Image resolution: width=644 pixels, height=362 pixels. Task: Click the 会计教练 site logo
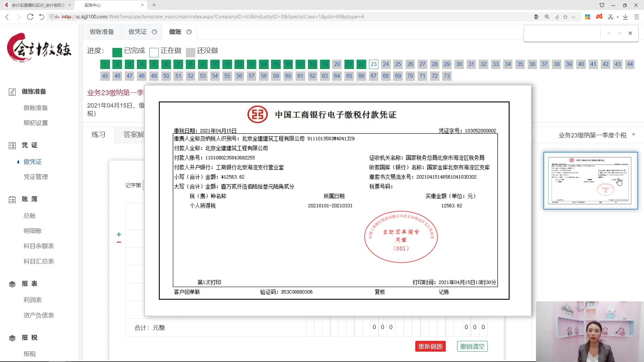39,48
